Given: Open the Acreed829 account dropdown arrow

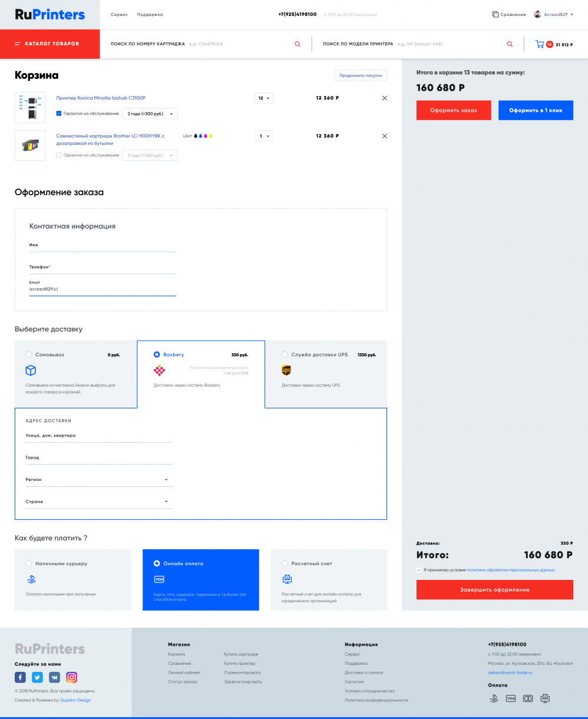Looking at the screenshot, I should pos(572,14).
